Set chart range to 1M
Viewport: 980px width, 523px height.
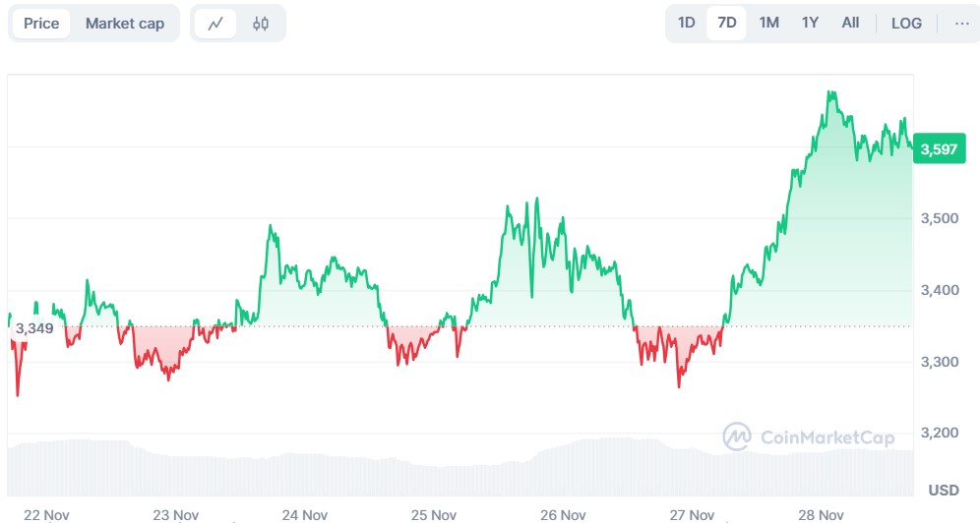click(768, 23)
